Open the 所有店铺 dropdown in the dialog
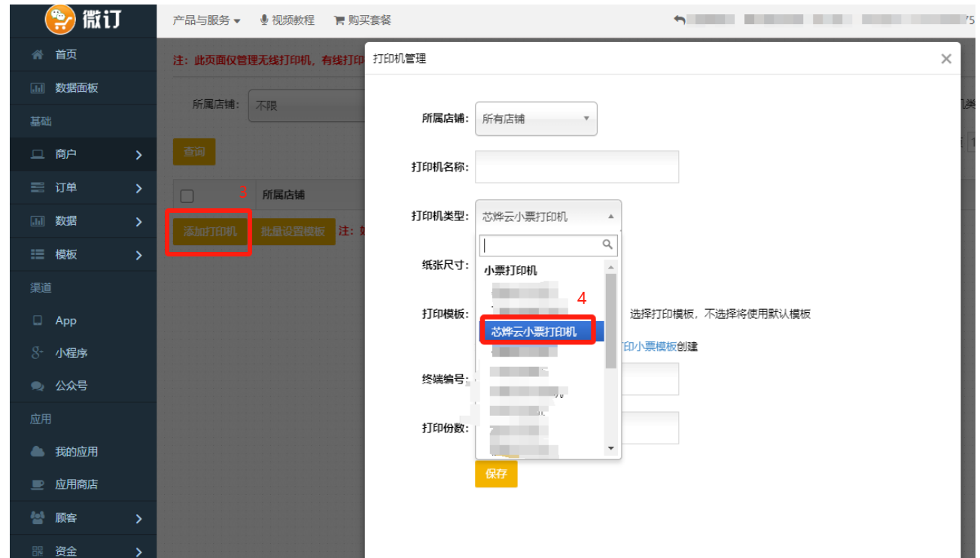 (536, 119)
